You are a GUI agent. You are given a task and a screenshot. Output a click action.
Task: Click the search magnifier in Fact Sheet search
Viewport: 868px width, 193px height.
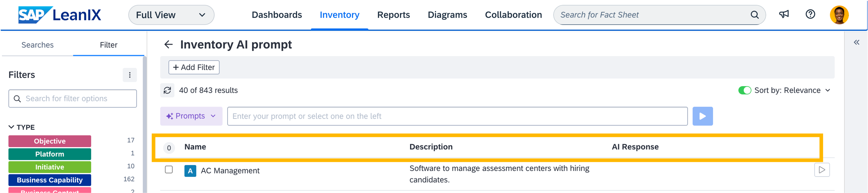(754, 15)
